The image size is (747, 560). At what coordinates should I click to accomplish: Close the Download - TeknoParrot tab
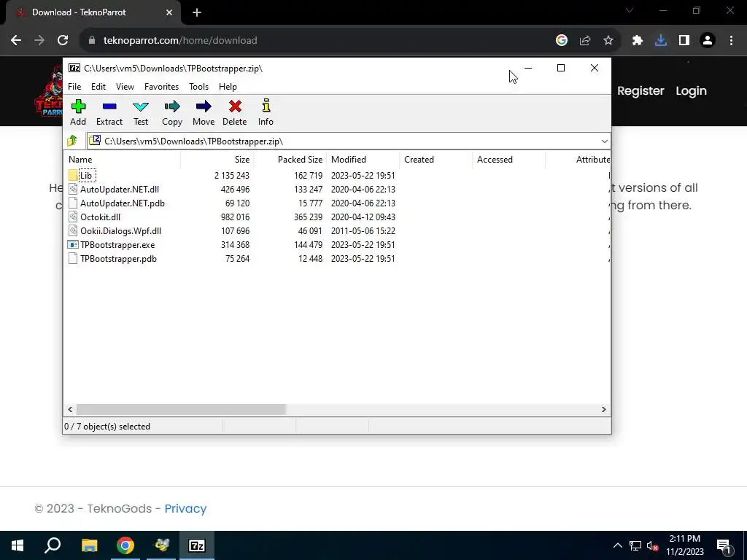pos(169,12)
